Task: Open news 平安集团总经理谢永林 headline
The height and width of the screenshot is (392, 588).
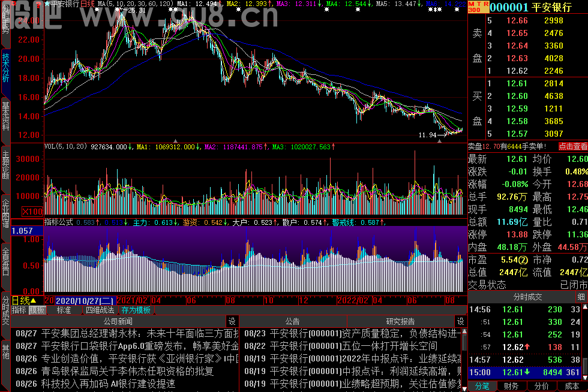Action: [127, 333]
